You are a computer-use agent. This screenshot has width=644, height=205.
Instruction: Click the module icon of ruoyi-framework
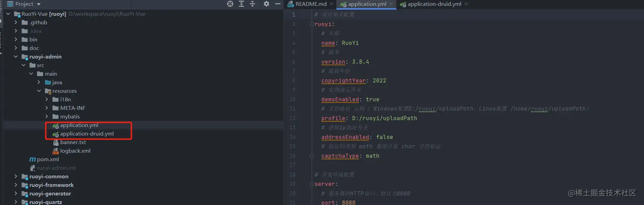(25, 185)
